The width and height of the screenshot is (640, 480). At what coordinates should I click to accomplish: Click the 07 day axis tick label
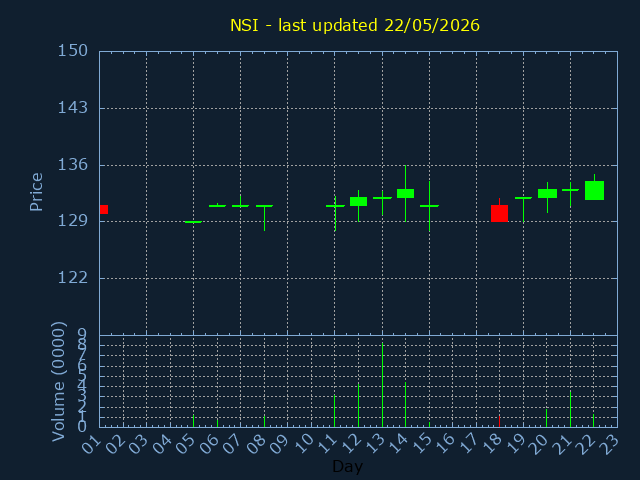pyautogui.click(x=233, y=443)
